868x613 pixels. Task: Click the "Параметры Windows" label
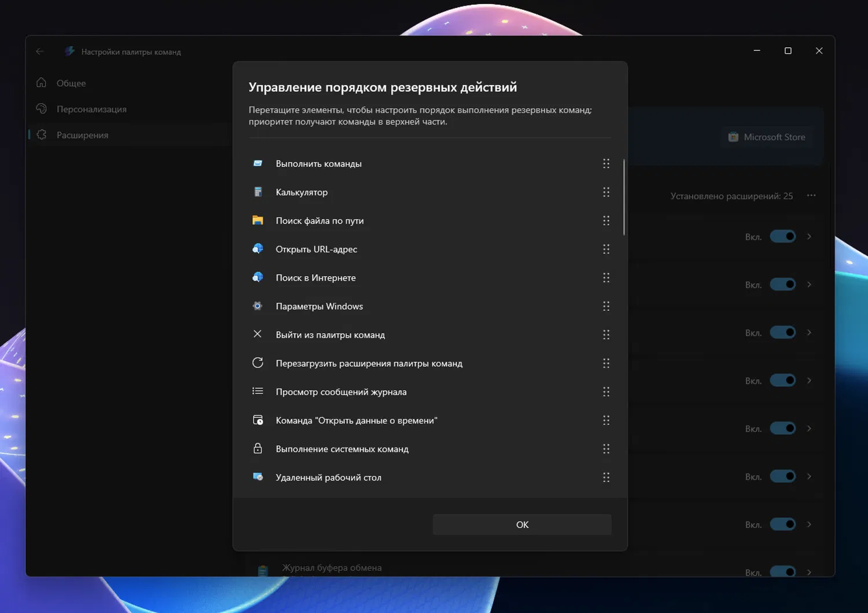coord(319,306)
